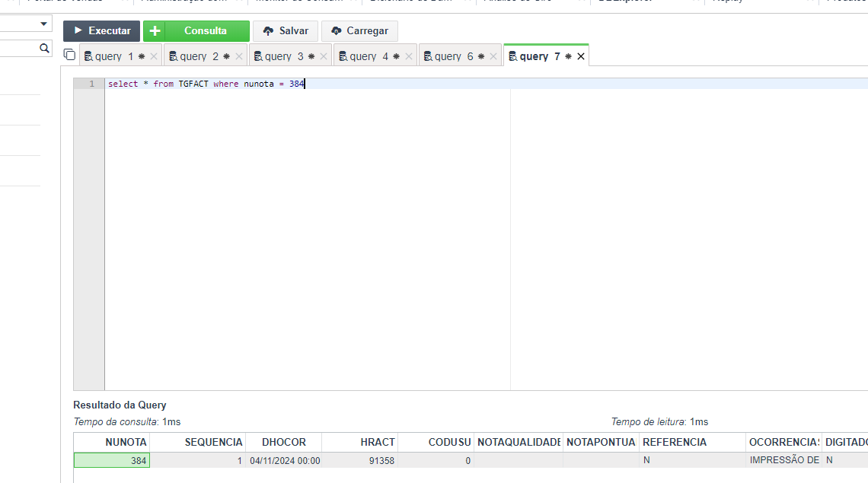Click the OCORRENCIA column header
The height and width of the screenshot is (483, 868).
pos(783,442)
